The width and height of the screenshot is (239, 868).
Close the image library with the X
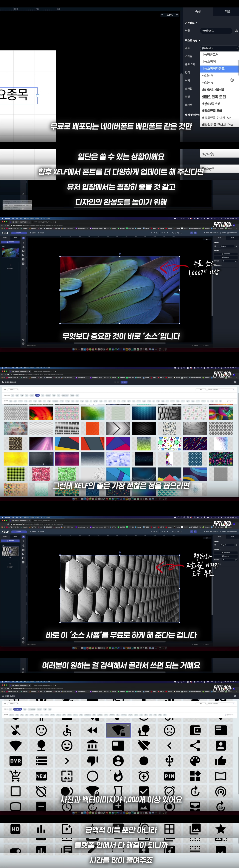coord(235,382)
